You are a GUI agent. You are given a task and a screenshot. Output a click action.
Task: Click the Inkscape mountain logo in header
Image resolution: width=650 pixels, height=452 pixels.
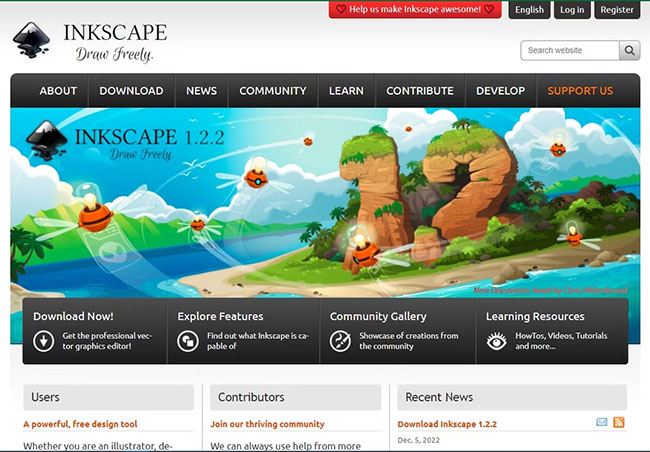click(32, 40)
